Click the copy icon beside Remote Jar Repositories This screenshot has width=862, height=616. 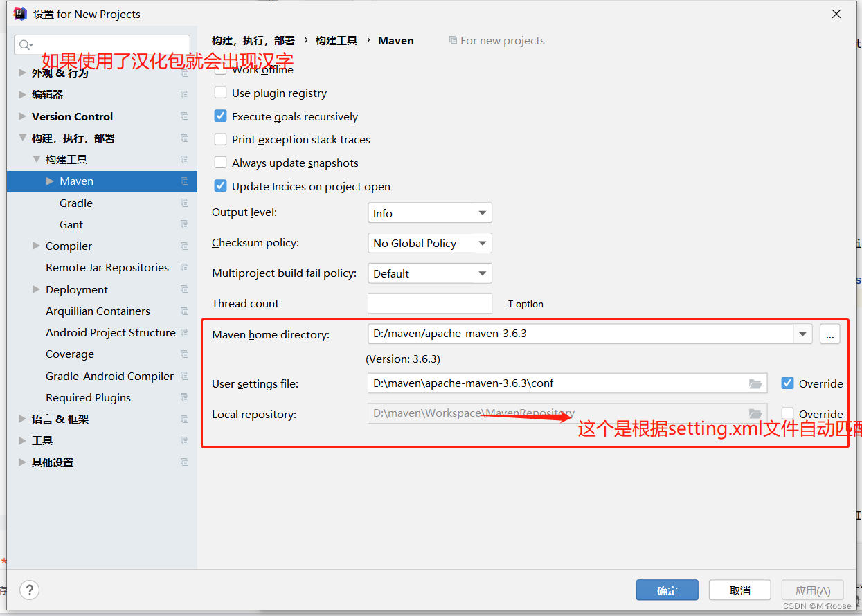[184, 267]
